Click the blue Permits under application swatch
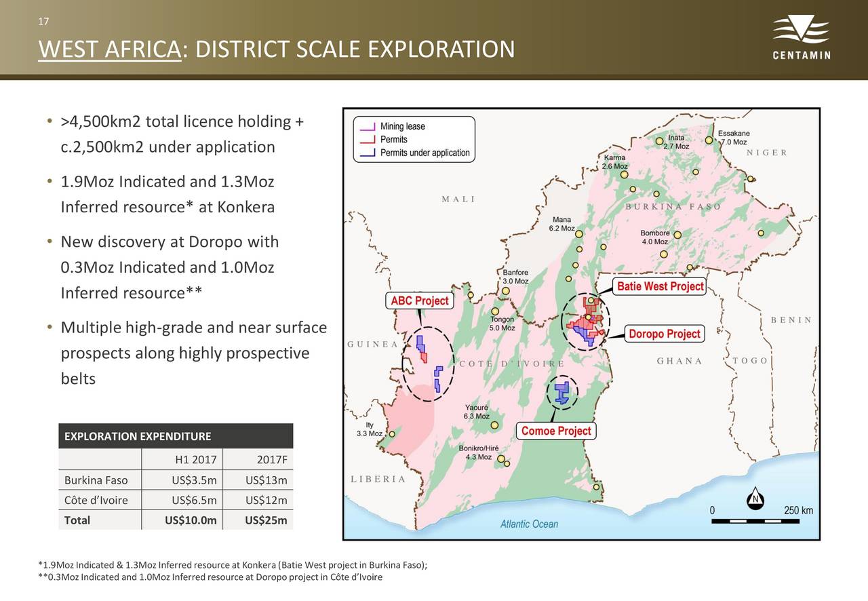Viewport: 868px width, 601px height. [366, 153]
